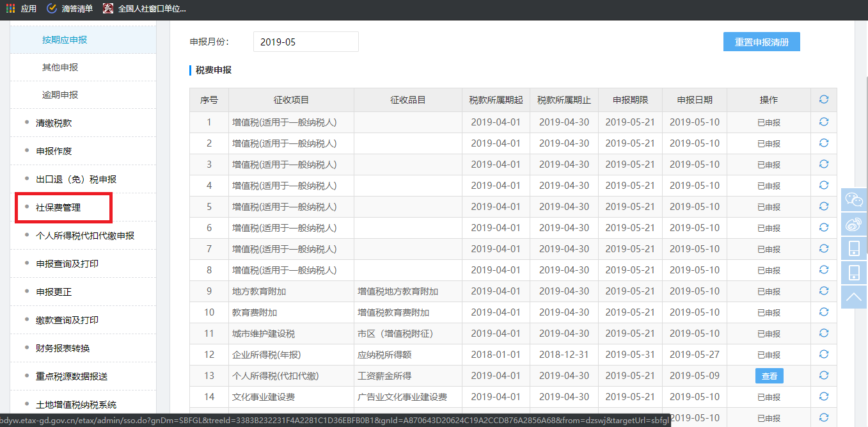The height and width of the screenshot is (427, 868).
Task: Click back-to-top arrow in floating sidebar
Action: 854,296
